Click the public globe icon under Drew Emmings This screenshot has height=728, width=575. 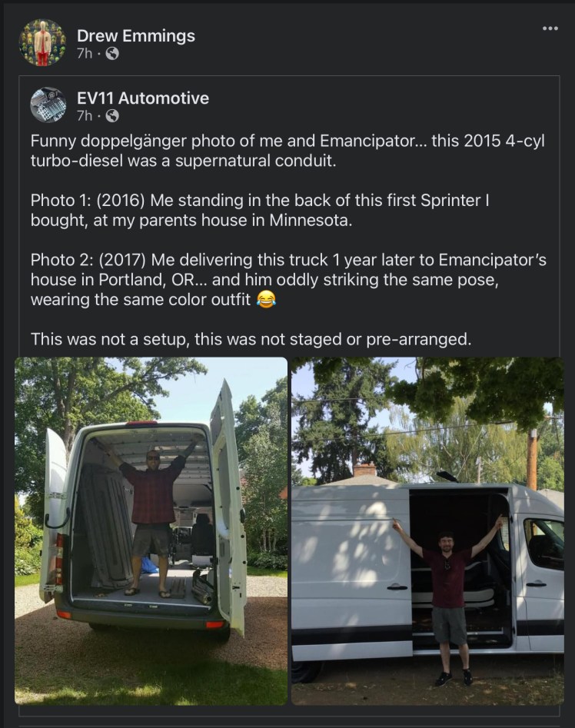pyautogui.click(x=112, y=54)
